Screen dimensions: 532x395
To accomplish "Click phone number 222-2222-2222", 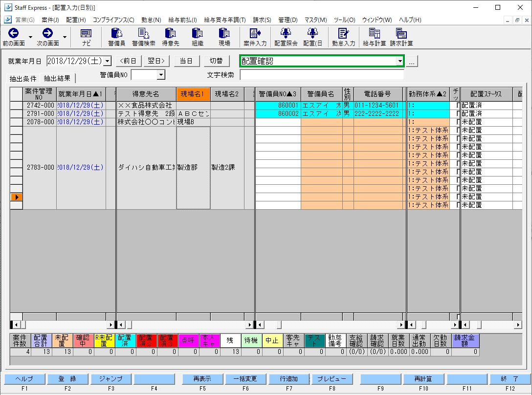I will (377, 114).
